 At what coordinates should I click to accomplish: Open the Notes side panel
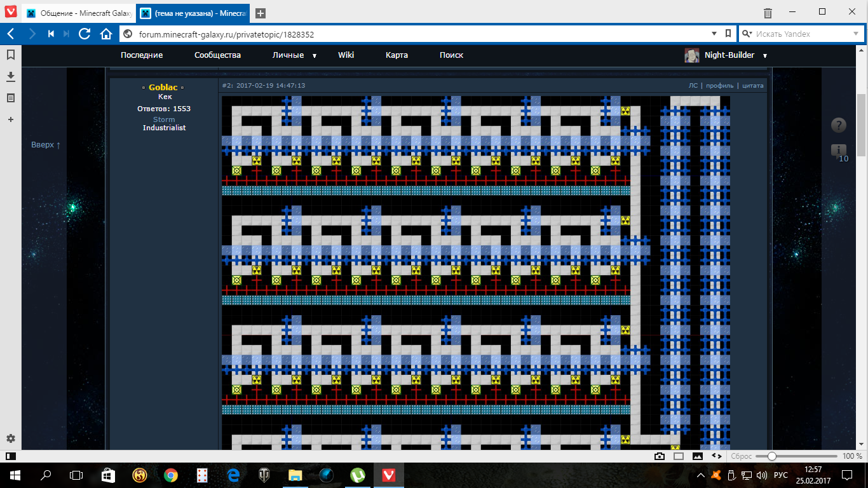coord(11,98)
